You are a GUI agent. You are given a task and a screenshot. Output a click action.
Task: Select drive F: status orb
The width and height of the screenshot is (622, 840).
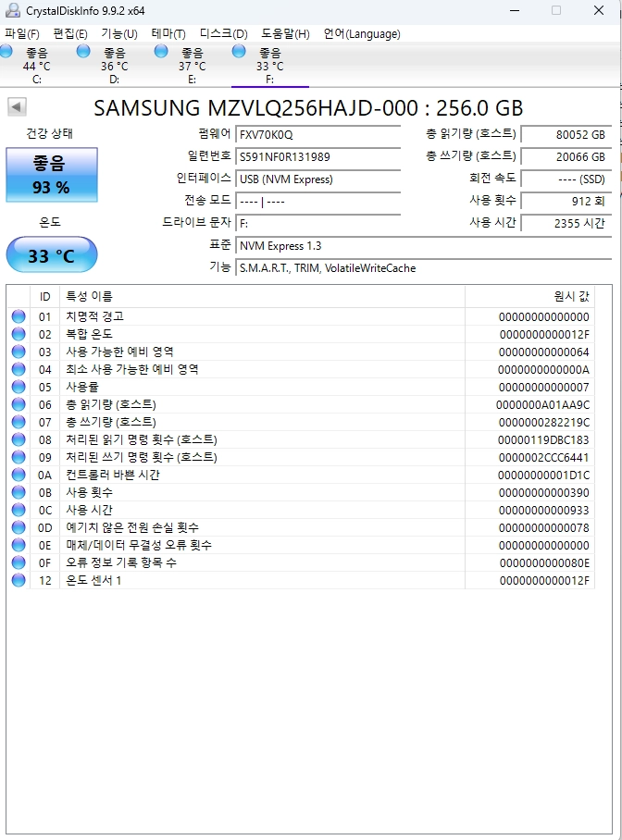click(239, 52)
